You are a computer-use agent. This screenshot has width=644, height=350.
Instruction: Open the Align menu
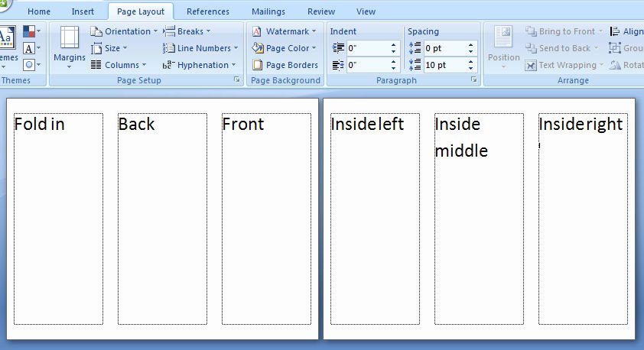[x=626, y=31]
